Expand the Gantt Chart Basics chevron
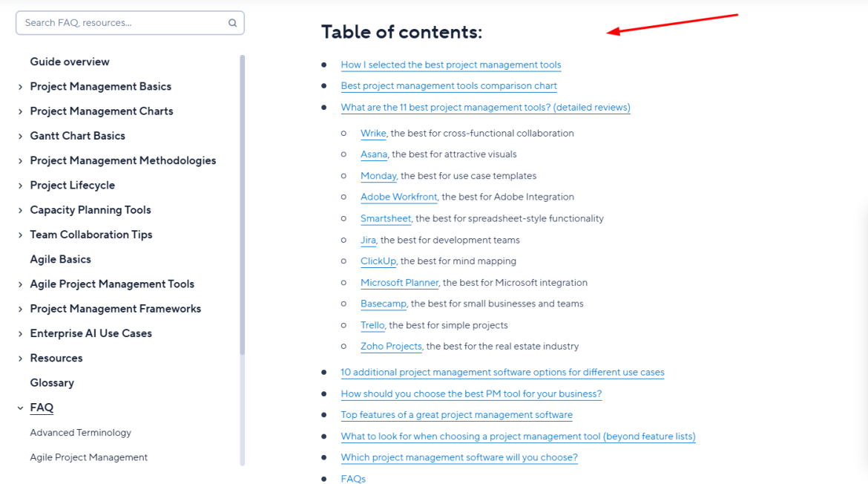868x484 pixels. coord(21,137)
